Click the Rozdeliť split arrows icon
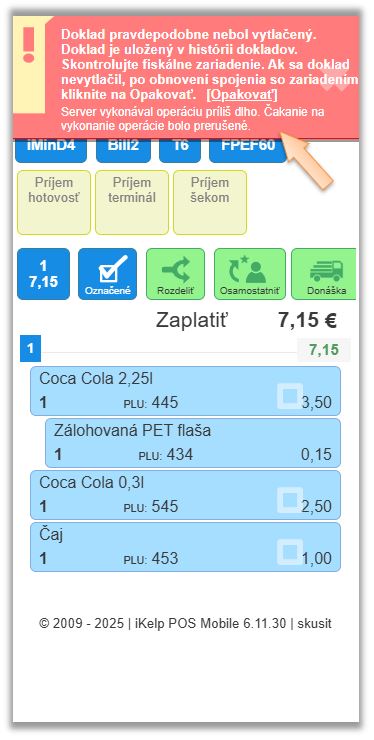Image resolution: width=374 pixels, height=740 pixels. click(176, 274)
